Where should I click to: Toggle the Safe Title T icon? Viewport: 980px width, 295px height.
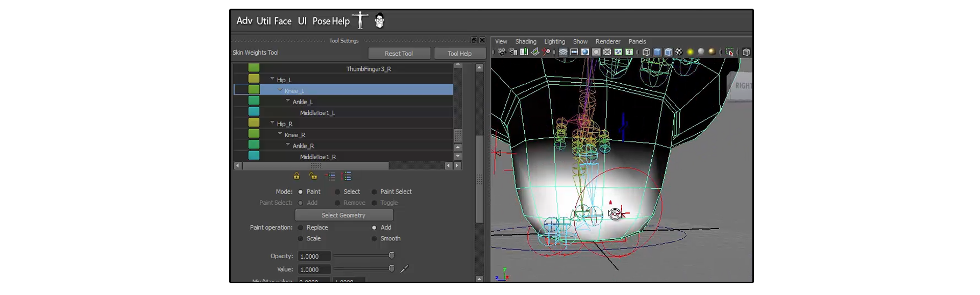(629, 52)
